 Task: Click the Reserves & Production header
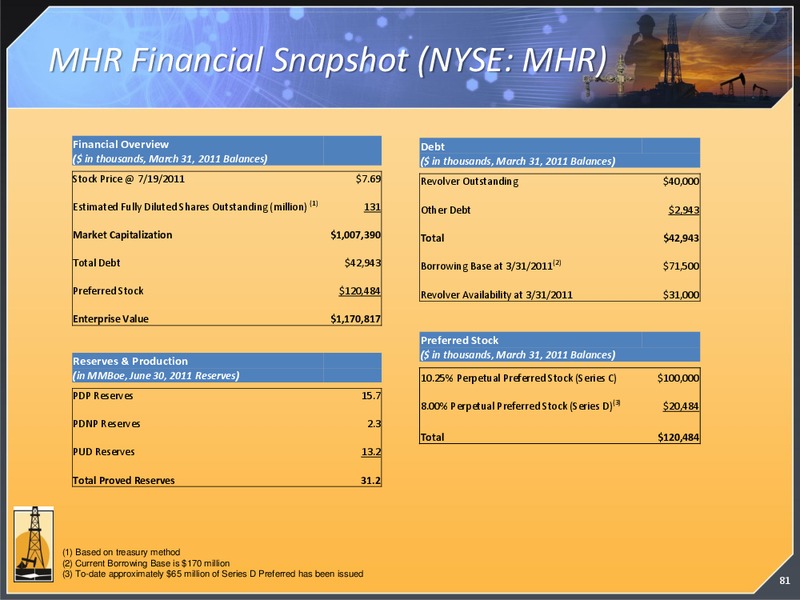pos(130,361)
